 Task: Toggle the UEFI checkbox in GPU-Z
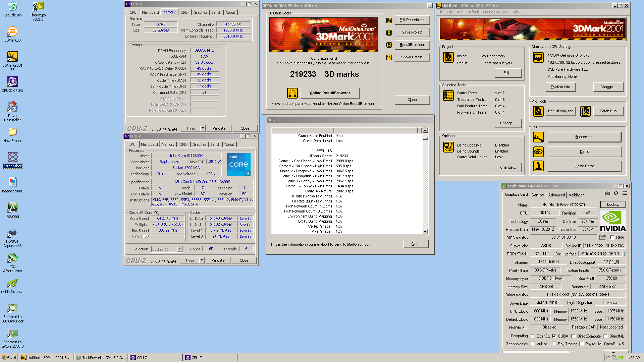tap(612, 238)
